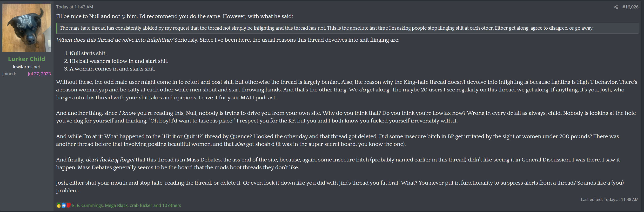This screenshot has width=644, height=212.
Task: Click the Jul 27, 2023 join date
Action: point(39,74)
